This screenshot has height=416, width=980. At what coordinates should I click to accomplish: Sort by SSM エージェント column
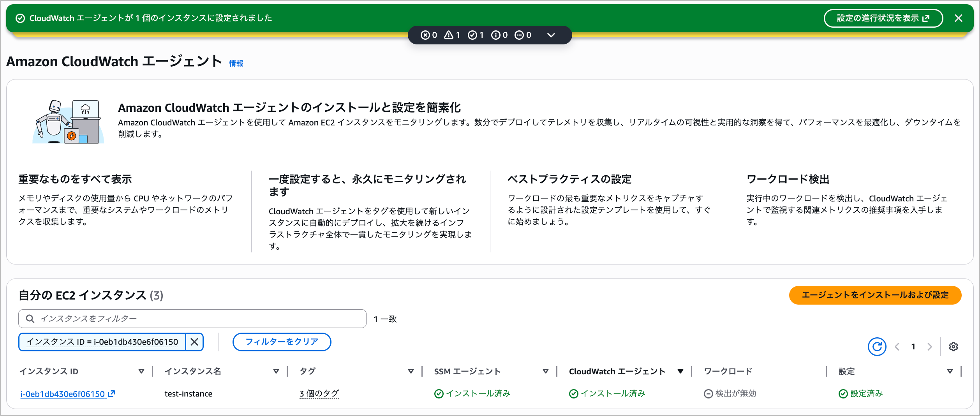(545, 371)
